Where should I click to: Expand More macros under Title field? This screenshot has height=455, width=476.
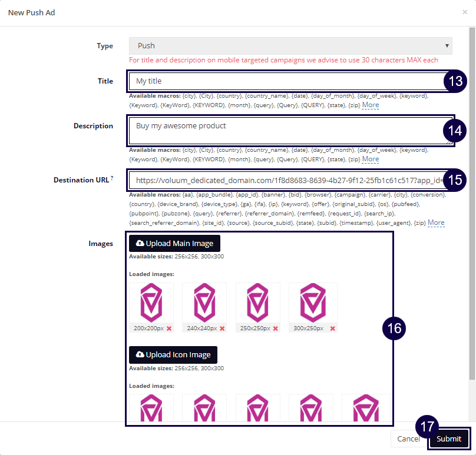point(370,105)
